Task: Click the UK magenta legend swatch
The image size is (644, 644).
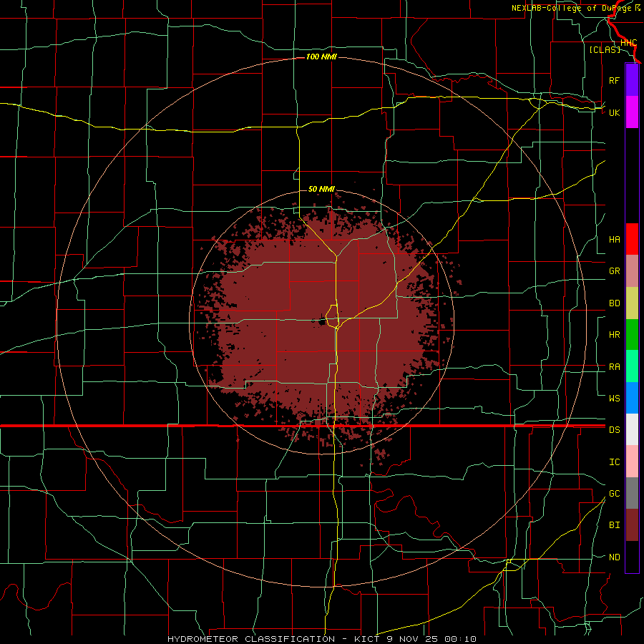Action: 632,112
